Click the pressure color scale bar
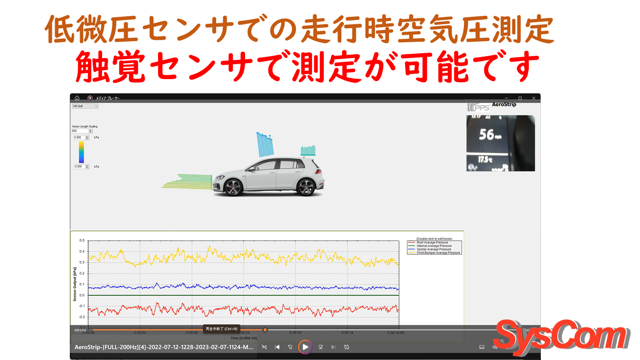Viewport: 640px width, 360px height. 81,152
